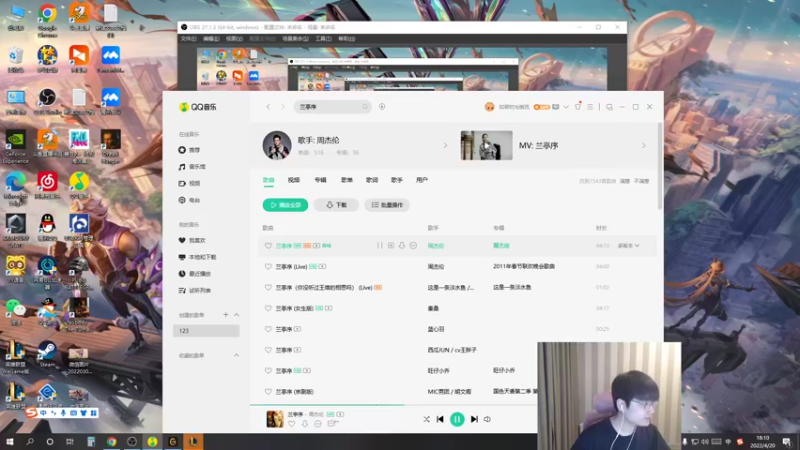Open 我喜欢 favorites list in sidebar
Screen dimensions: 800x450
[x=192, y=240]
